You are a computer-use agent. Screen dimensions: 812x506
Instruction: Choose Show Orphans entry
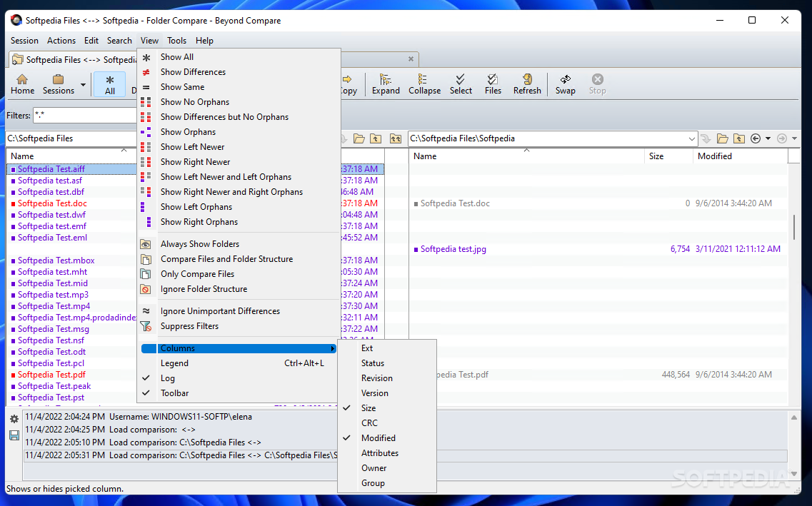pyautogui.click(x=239, y=132)
